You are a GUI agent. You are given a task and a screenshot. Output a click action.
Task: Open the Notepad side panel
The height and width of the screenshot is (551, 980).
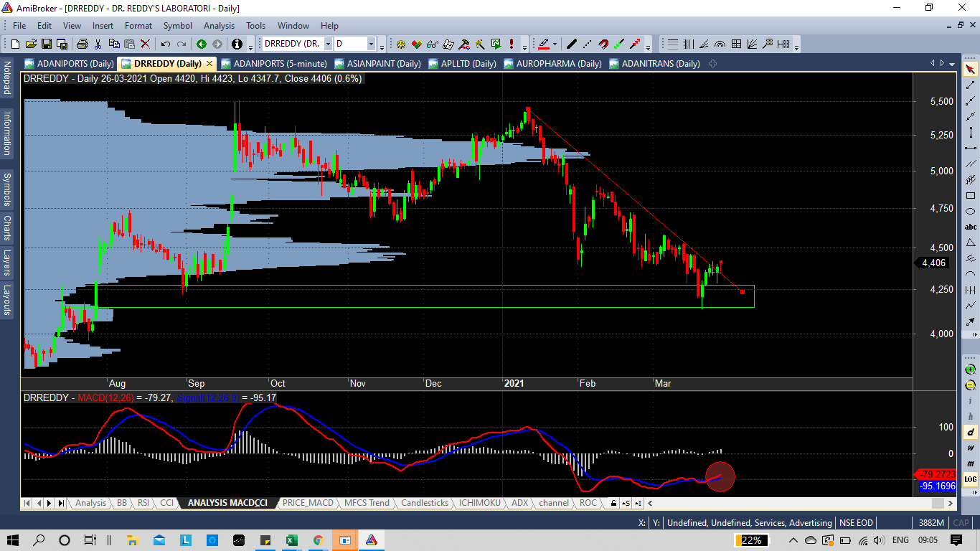7,77
